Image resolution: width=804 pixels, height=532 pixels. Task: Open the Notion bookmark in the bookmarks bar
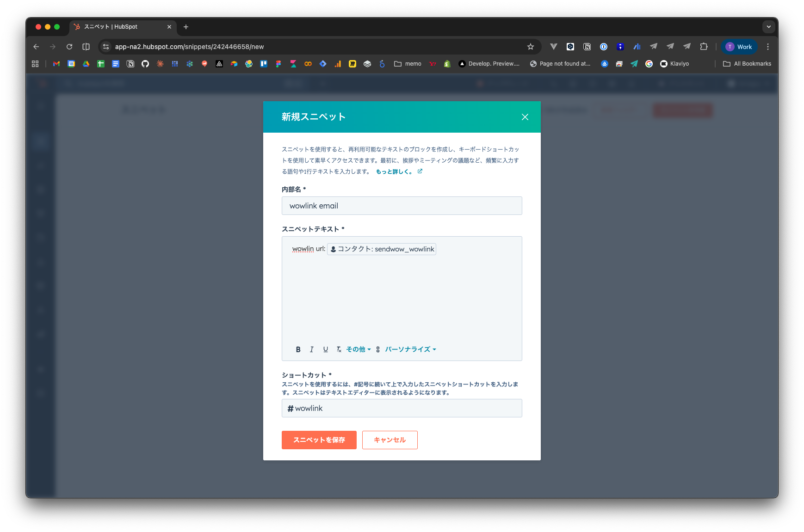[x=130, y=64]
